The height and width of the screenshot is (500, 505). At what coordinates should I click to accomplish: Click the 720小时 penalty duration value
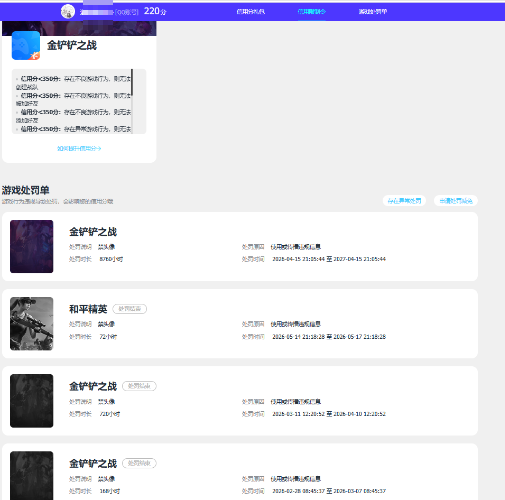tap(110, 414)
